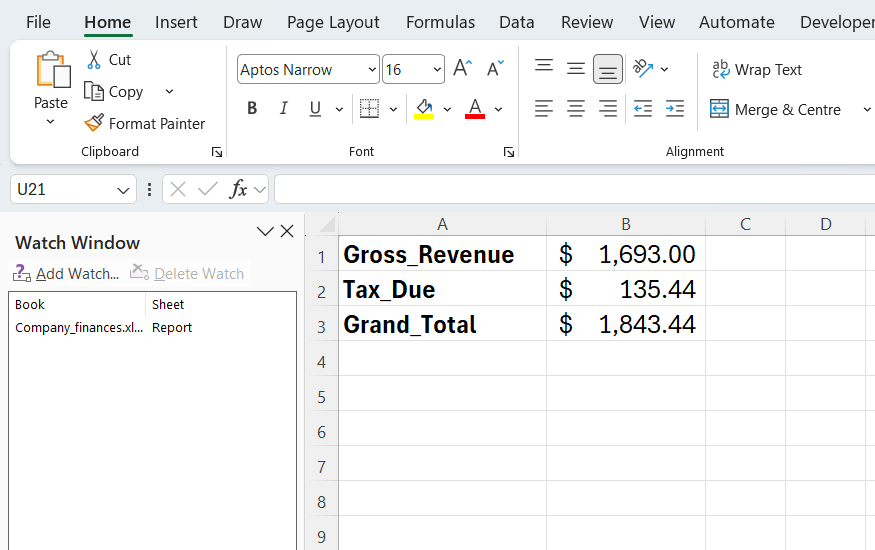Image resolution: width=875 pixels, height=550 pixels.
Task: Expand Merge & Centre dropdown arrow
Action: point(867,109)
